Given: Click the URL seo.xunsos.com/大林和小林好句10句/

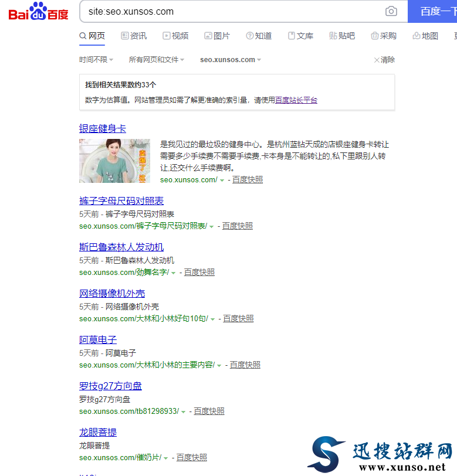Looking at the screenshot, I should point(144,318).
